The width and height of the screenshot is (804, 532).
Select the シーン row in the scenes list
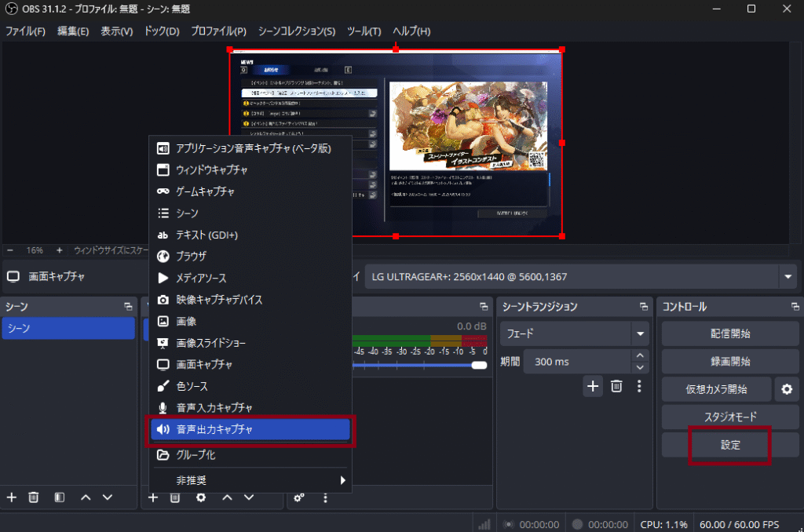tap(68, 328)
